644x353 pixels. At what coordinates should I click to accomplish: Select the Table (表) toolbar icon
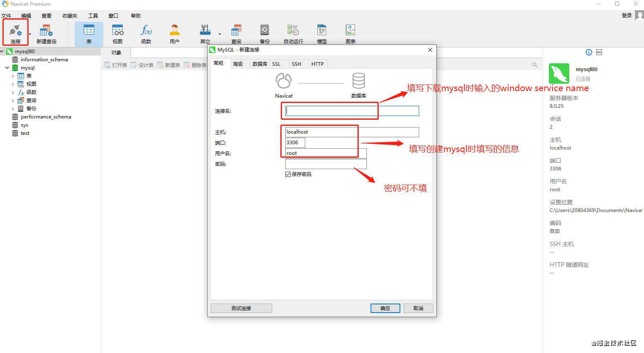(89, 30)
